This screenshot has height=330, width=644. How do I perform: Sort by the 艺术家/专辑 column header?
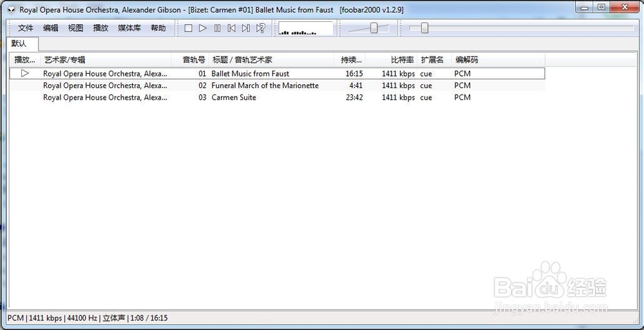coord(106,60)
